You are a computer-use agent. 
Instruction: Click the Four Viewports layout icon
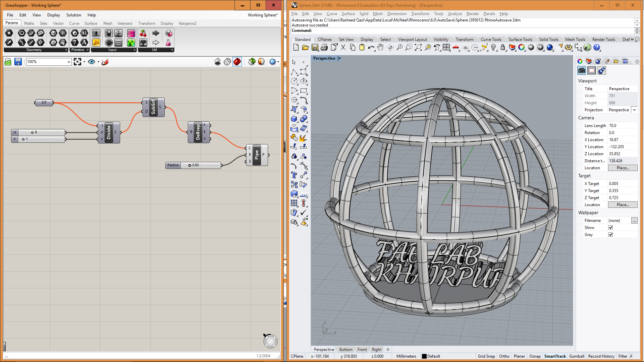click(x=446, y=47)
